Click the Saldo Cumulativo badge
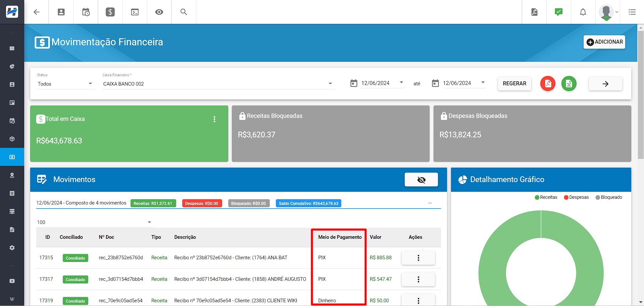This screenshot has width=644, height=306. 308,204
